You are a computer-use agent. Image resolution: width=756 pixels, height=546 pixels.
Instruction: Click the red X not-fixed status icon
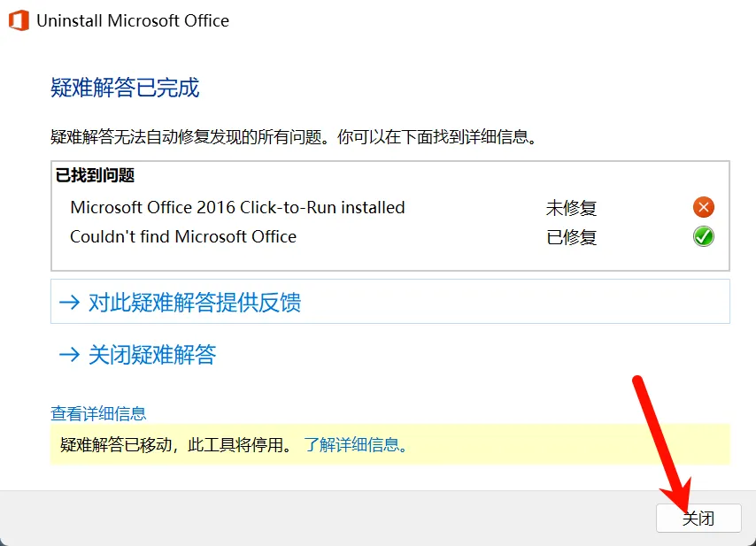704,207
